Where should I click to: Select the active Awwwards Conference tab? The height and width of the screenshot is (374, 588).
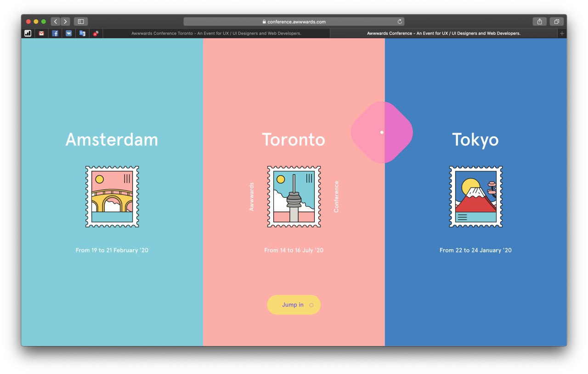click(444, 33)
